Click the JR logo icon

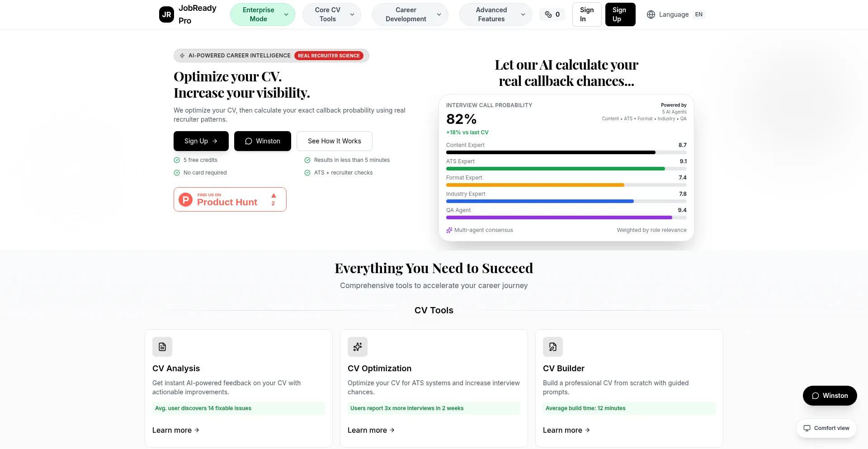166,14
